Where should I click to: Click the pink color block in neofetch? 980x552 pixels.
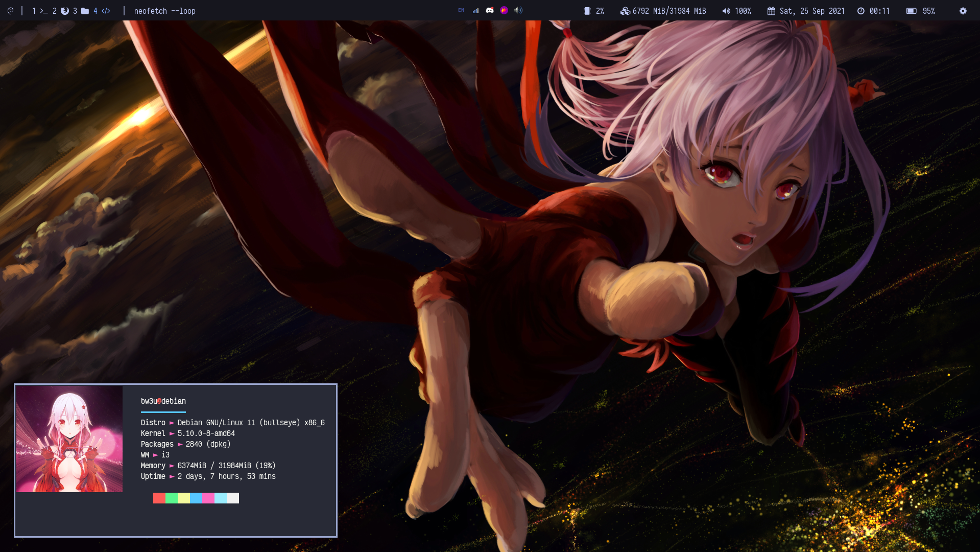pos(208,498)
